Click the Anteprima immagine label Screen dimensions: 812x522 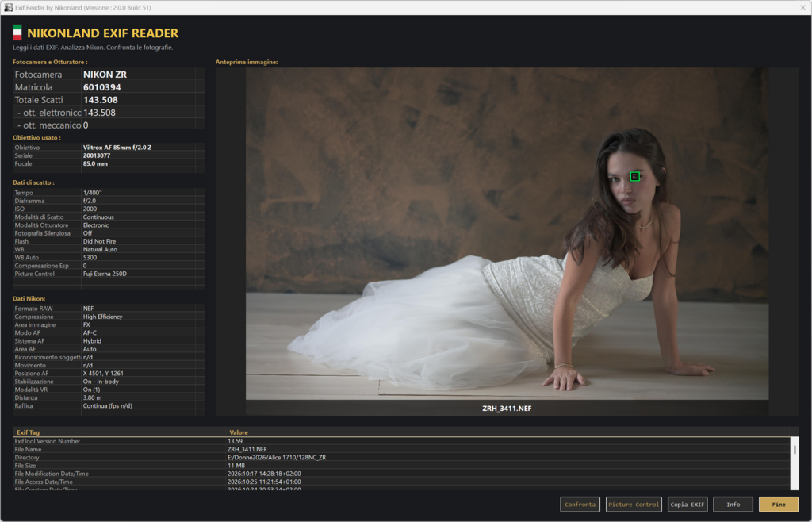click(x=247, y=62)
